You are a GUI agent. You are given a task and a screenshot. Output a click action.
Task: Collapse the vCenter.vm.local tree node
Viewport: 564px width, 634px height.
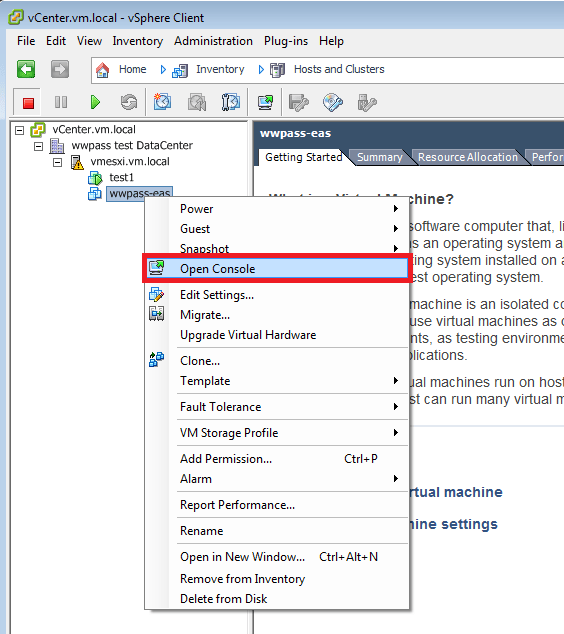coord(19,130)
